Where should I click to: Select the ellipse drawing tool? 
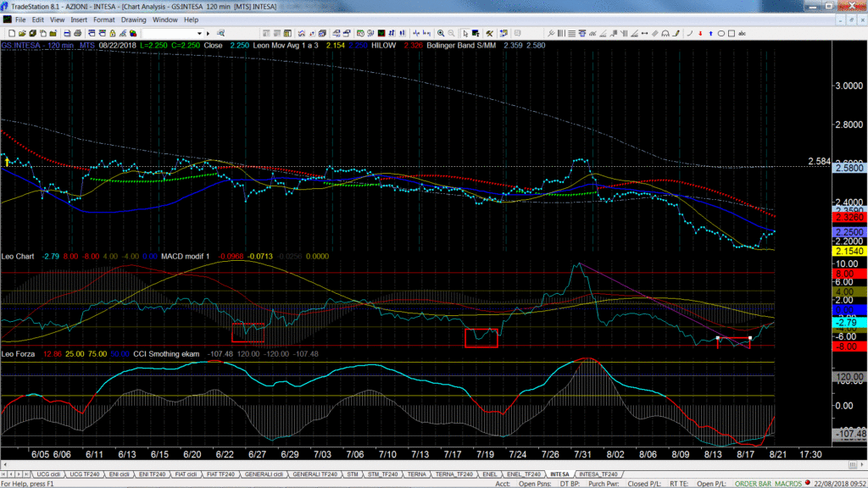(x=721, y=34)
